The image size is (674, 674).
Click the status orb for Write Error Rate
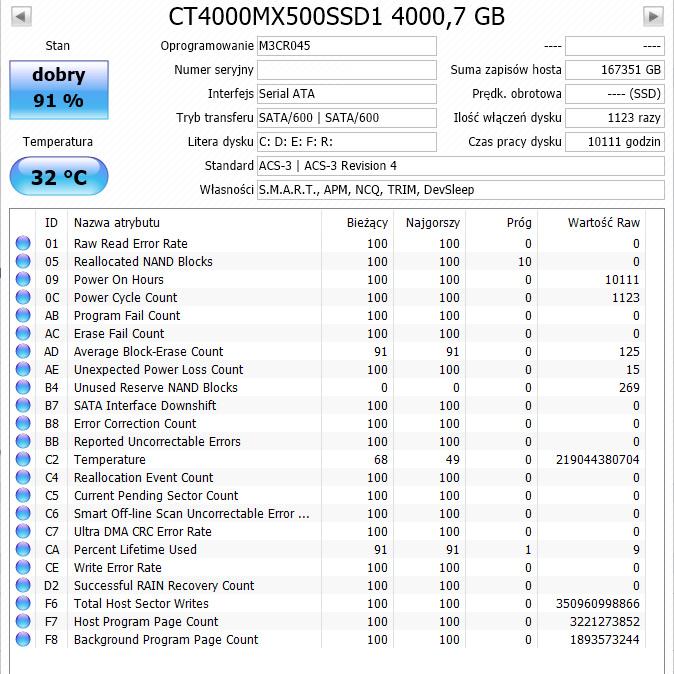[23, 567]
